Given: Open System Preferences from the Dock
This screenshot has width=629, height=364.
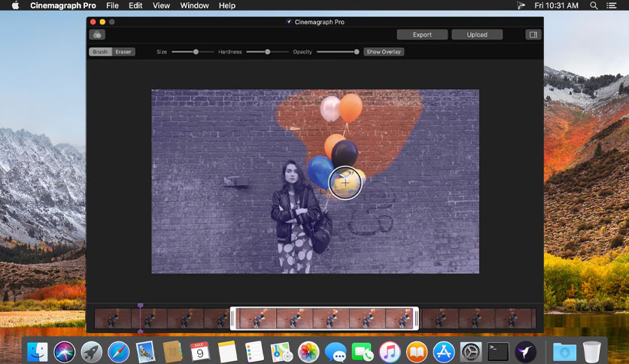Looking at the screenshot, I should pos(470,352).
